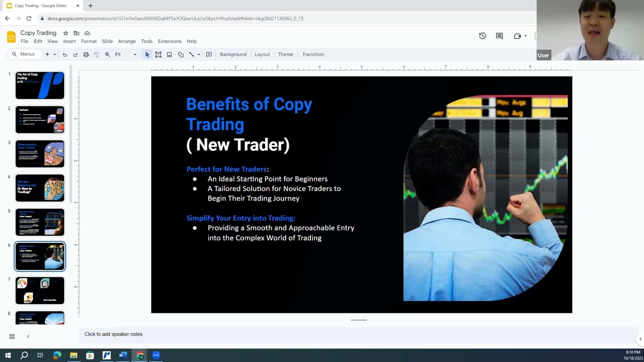Activate the Paint format tool

pyautogui.click(x=97, y=54)
